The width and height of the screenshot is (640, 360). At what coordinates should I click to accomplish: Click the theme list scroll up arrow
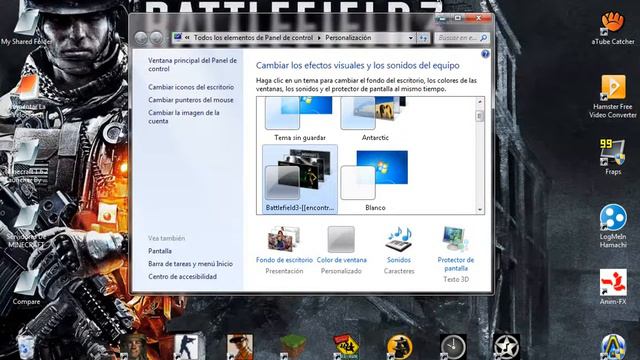click(480, 102)
